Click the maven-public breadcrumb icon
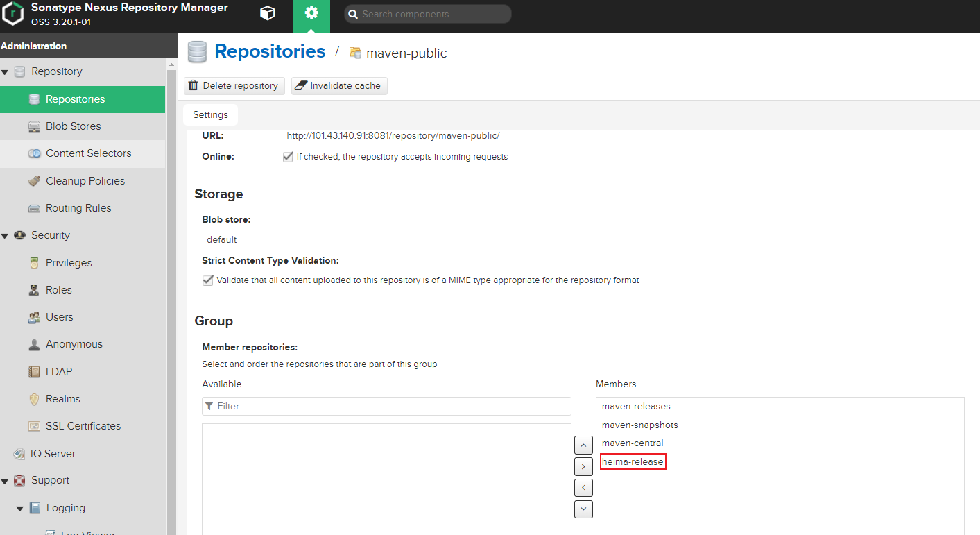980x535 pixels. pyautogui.click(x=355, y=53)
